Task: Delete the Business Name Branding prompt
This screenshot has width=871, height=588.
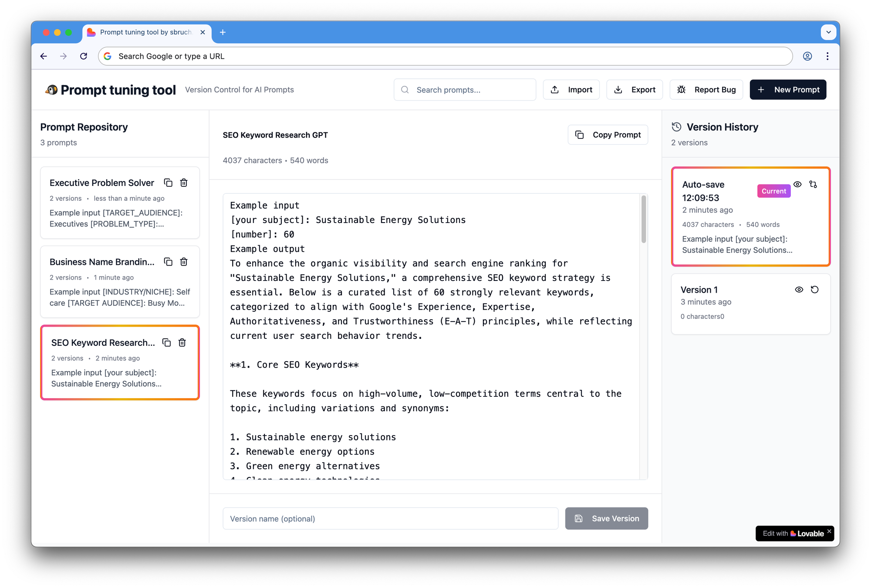Action: [184, 262]
